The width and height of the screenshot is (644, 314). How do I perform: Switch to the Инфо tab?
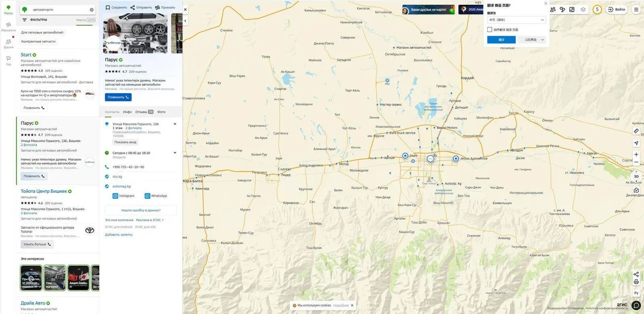tap(127, 112)
